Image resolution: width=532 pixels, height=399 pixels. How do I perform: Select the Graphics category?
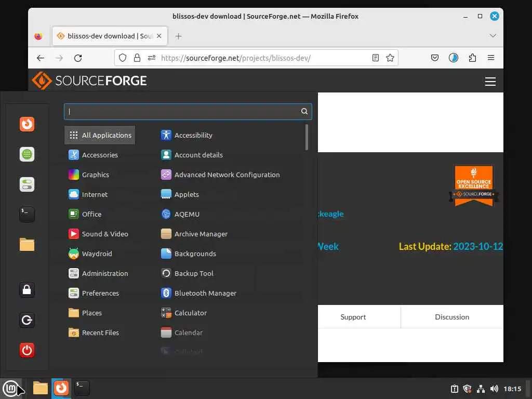tap(100, 175)
